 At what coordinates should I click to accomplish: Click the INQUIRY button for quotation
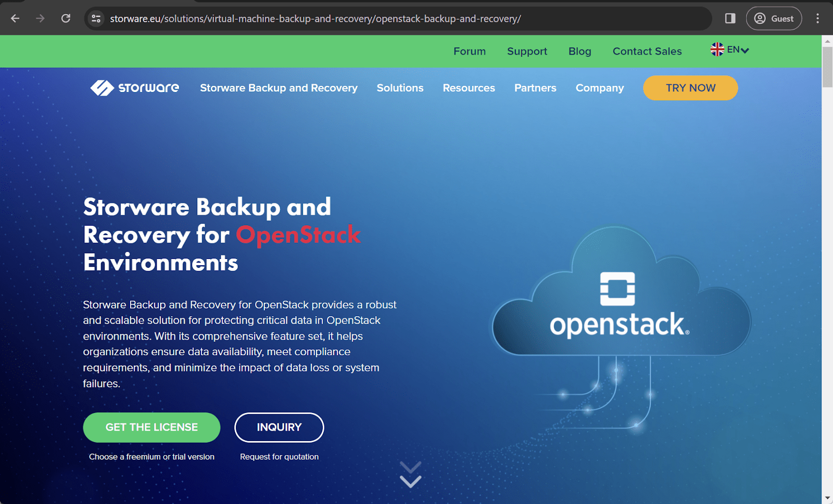pos(279,427)
